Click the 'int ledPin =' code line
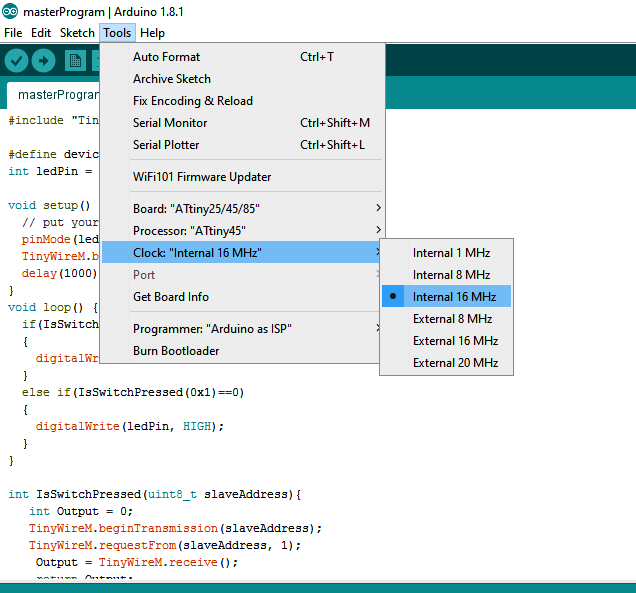 tap(50, 171)
